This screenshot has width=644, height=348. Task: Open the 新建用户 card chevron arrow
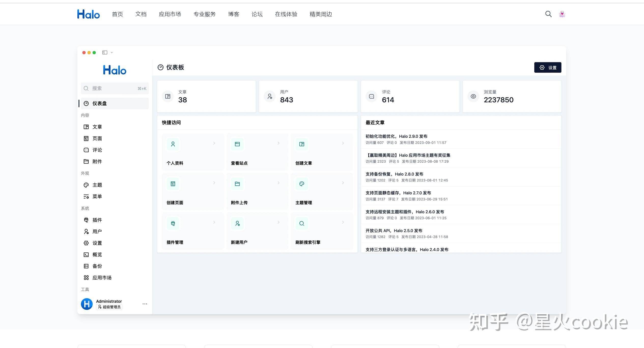click(278, 222)
